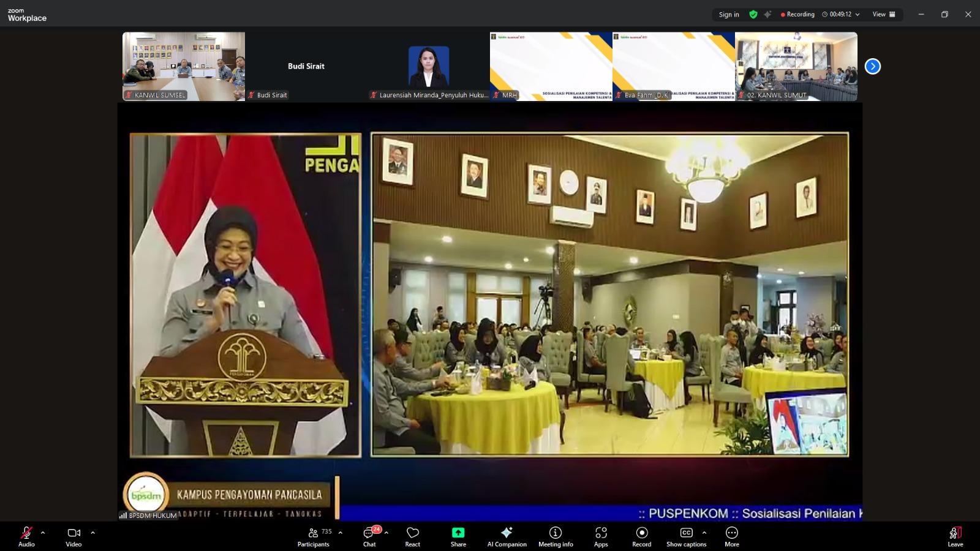The height and width of the screenshot is (551, 980).
Task: Open the Chat panel
Action: [x=369, y=536]
